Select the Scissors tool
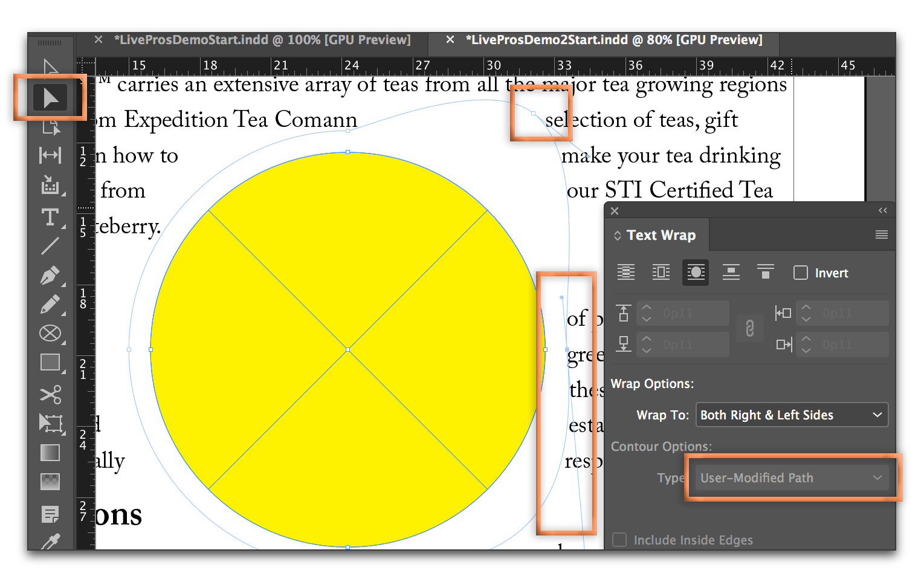The height and width of the screenshot is (582, 924). 50,394
